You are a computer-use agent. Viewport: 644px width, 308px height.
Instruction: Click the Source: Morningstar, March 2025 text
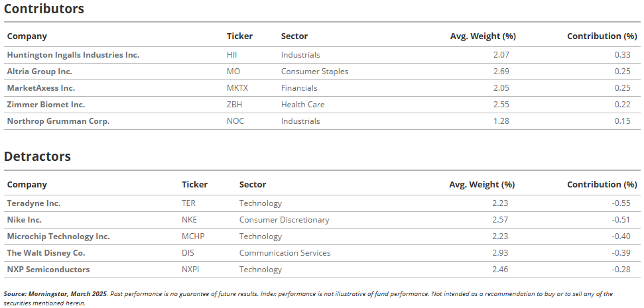(x=56, y=294)
